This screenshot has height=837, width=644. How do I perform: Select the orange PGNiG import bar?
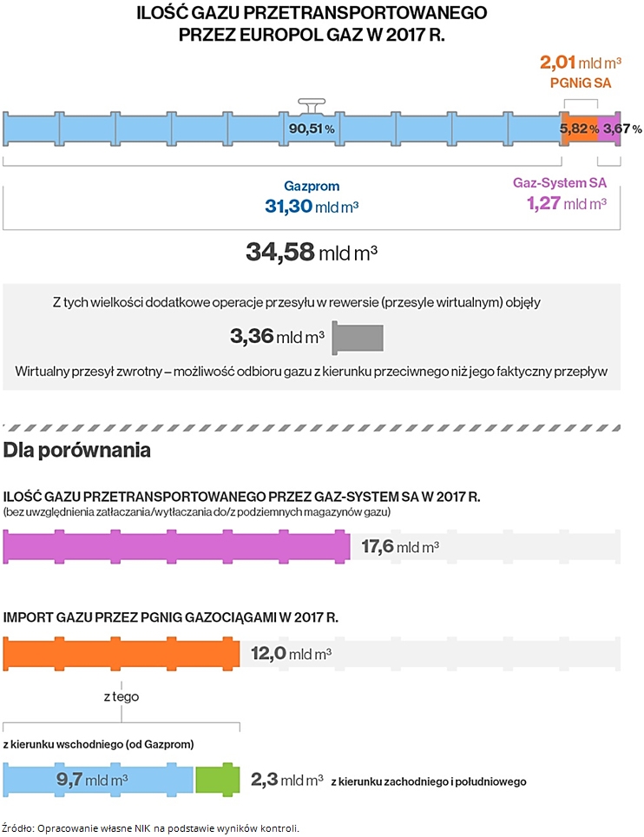pos(122,653)
